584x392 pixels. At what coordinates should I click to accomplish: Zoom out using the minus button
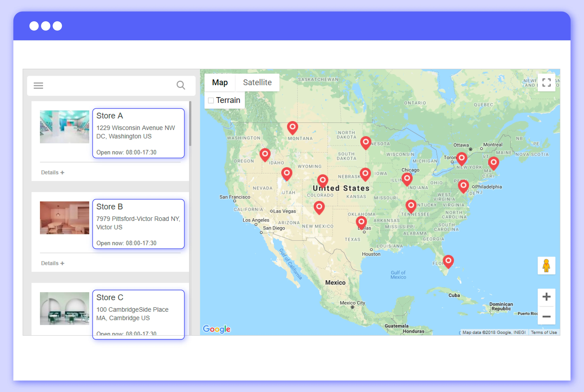[546, 316]
